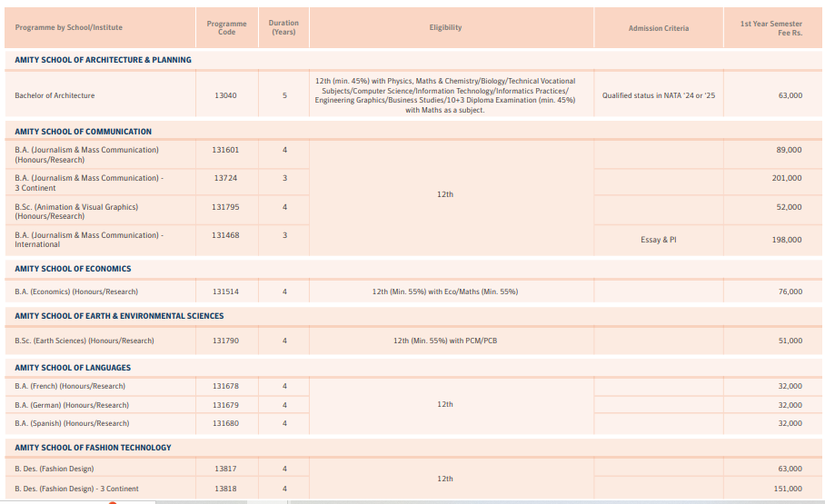Click the 63,000 fee for B. Des. Fashion Design
This screenshot has width=825, height=504.
click(x=790, y=469)
